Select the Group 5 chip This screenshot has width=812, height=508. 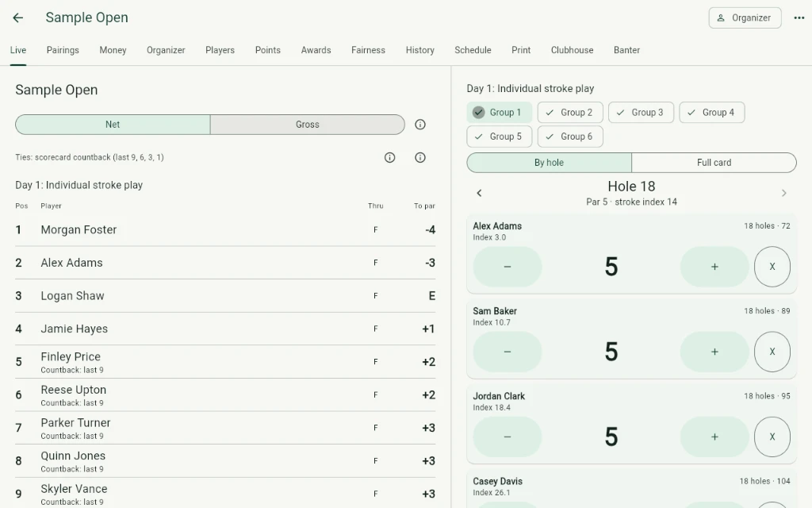[x=500, y=137]
